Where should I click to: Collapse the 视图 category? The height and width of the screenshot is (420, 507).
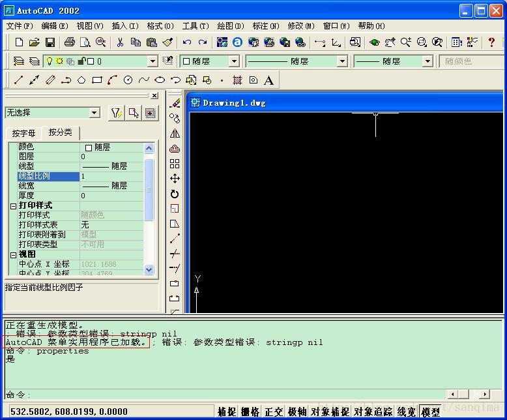click(13, 255)
